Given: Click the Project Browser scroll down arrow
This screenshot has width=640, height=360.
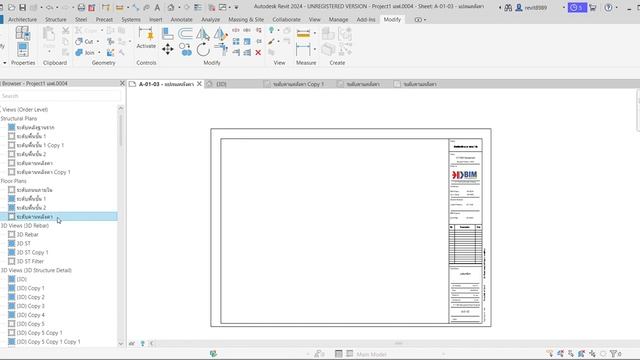Looking at the screenshot, I should coord(121,344).
